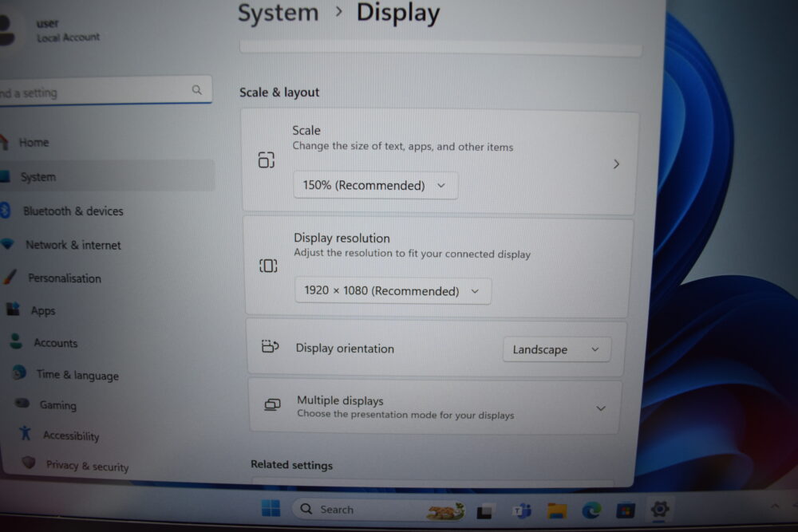Image resolution: width=798 pixels, height=532 pixels.
Task: Open Personalisation settings
Action: click(x=65, y=278)
